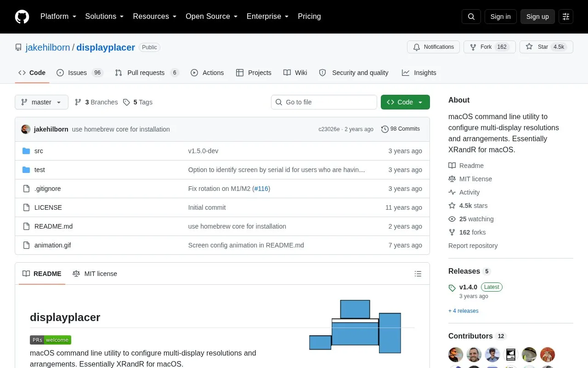Open the search magnifier button
Image resolution: width=588 pixels, height=368 pixels.
[x=471, y=17]
